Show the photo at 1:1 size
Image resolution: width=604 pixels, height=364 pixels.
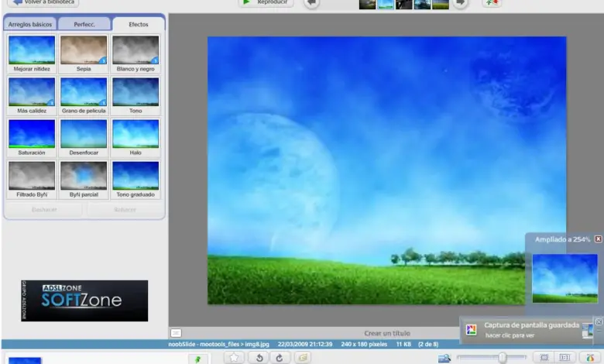tap(565, 358)
